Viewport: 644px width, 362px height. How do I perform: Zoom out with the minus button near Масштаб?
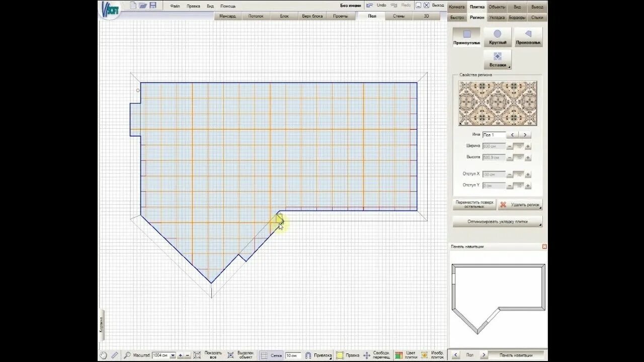pos(188,355)
